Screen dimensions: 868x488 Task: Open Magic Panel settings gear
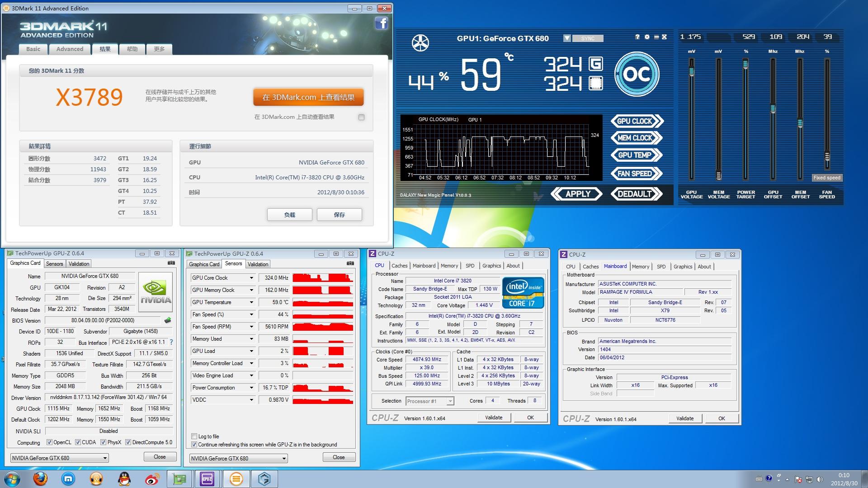(647, 37)
